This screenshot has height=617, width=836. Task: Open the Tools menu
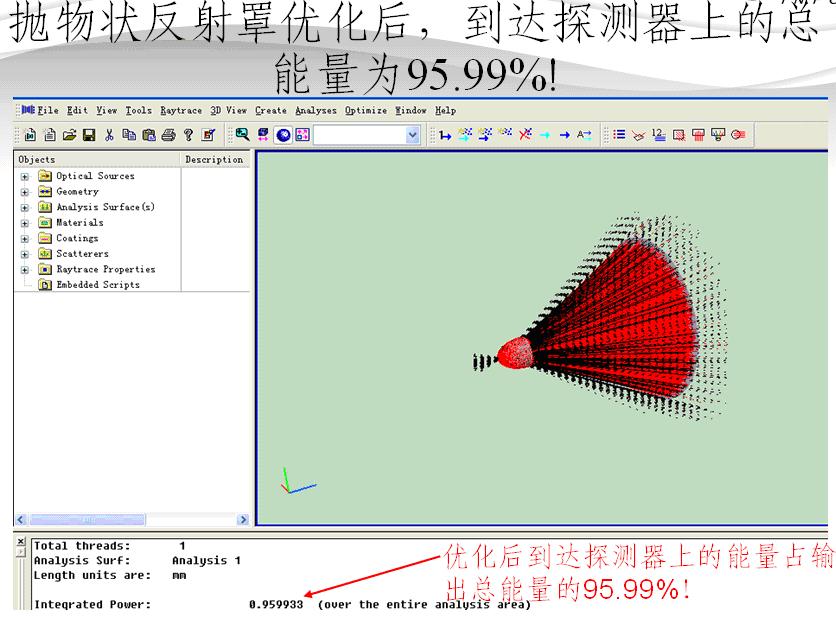(139, 110)
